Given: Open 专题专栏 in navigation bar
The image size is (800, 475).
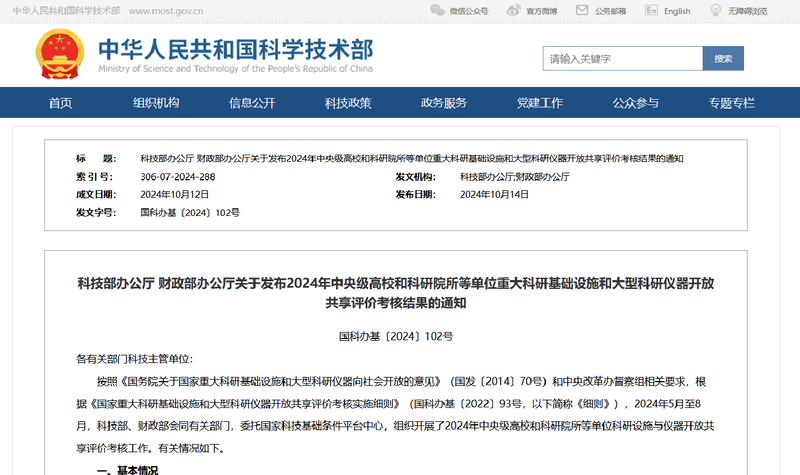Looking at the screenshot, I should (732, 103).
